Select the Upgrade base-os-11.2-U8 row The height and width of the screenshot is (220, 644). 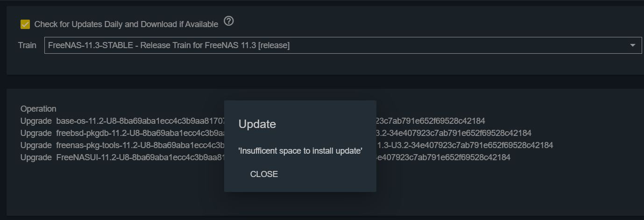[253, 121]
